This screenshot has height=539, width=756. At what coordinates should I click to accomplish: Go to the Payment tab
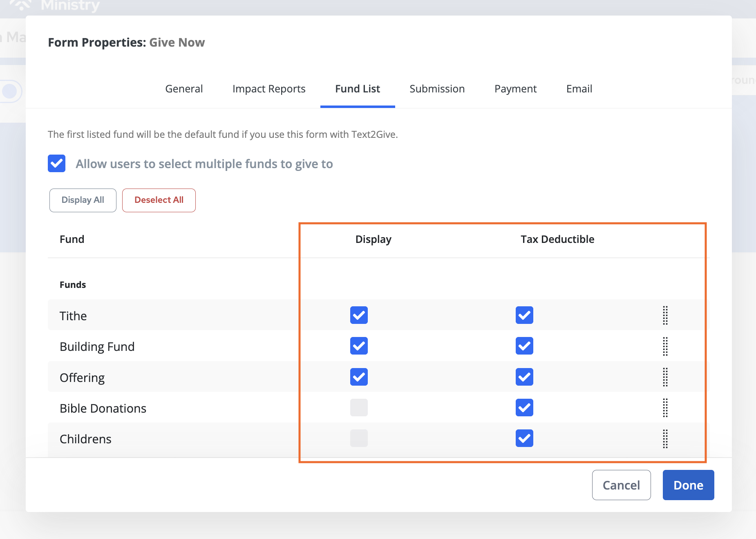(x=515, y=89)
